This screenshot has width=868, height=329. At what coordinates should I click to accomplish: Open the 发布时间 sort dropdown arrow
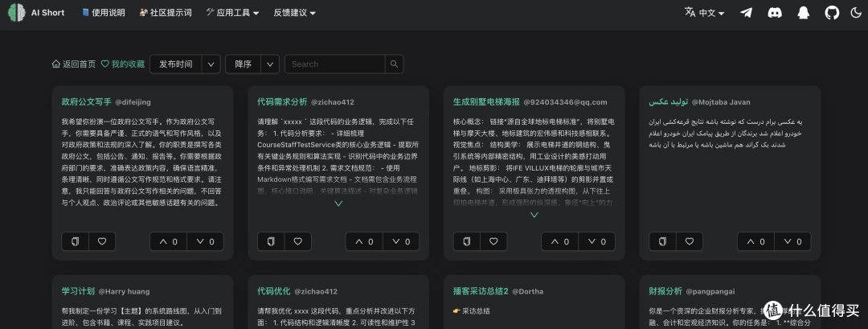pos(211,64)
